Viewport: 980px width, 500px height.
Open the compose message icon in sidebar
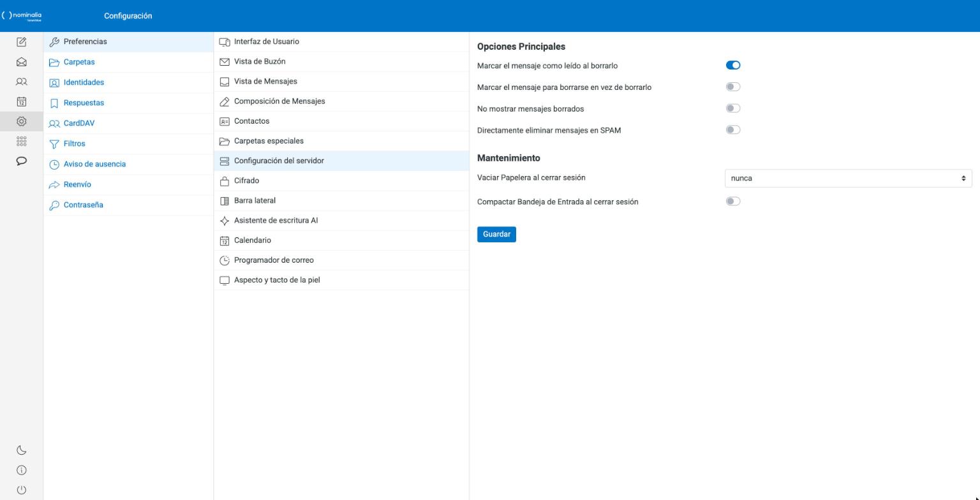tap(21, 42)
